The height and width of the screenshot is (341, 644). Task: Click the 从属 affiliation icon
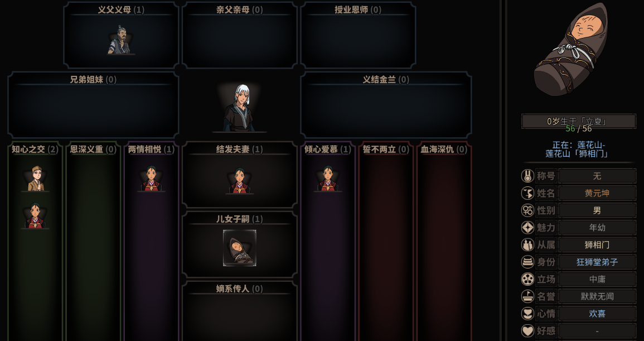(527, 245)
